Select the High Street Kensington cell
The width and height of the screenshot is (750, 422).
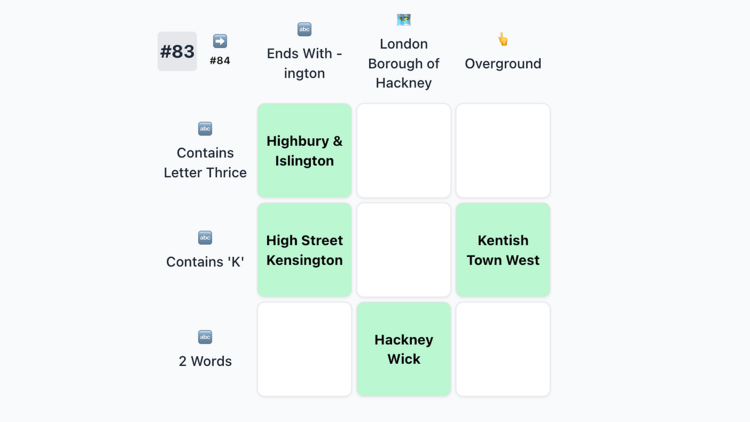[x=304, y=250]
